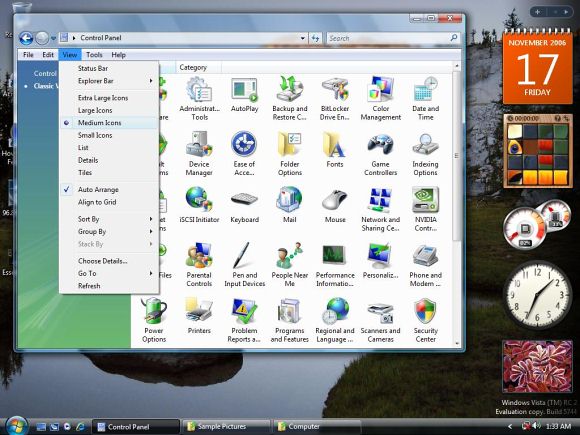The image size is (580, 435).
Task: Toggle Status Bar in View menu
Action: [109, 68]
